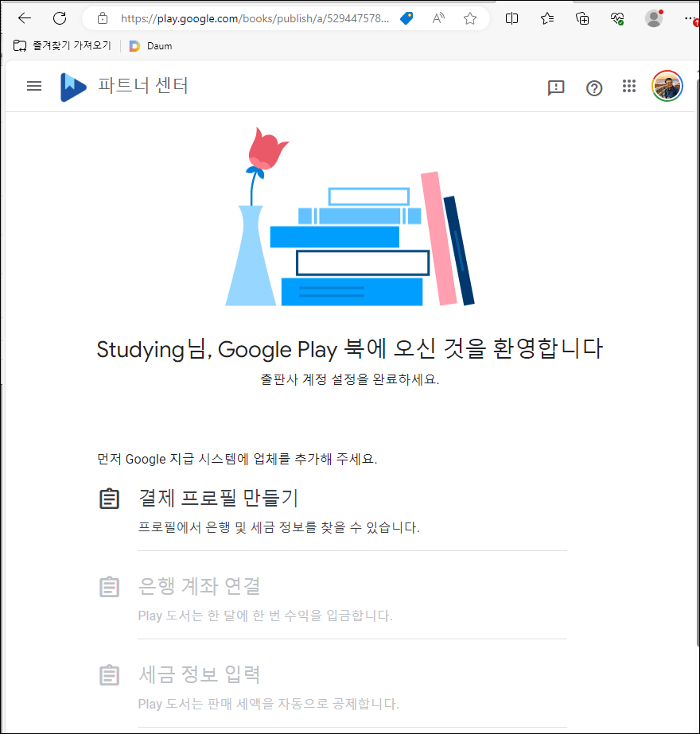Open the hamburger main menu
This screenshot has width=700, height=734.
[34, 86]
